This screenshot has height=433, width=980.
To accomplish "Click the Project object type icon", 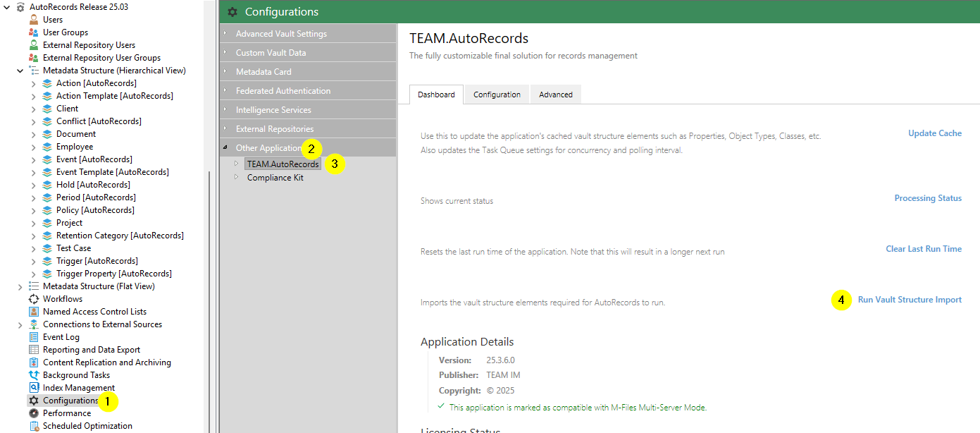I will [47, 223].
